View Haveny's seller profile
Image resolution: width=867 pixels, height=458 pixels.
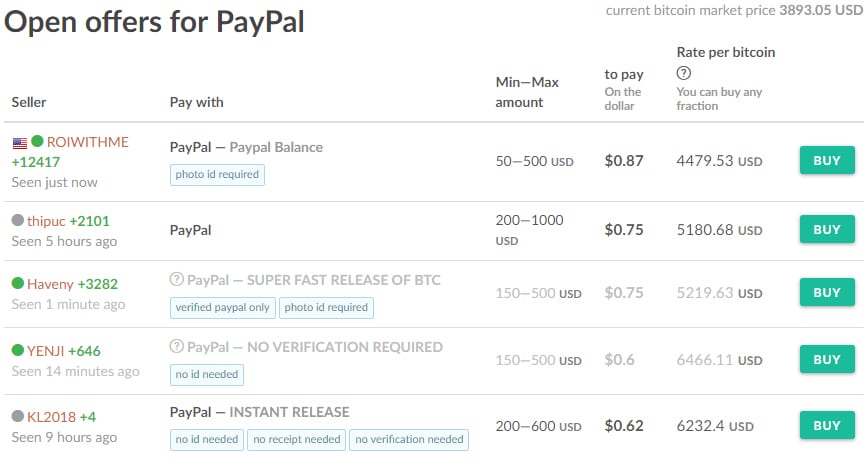coord(50,284)
